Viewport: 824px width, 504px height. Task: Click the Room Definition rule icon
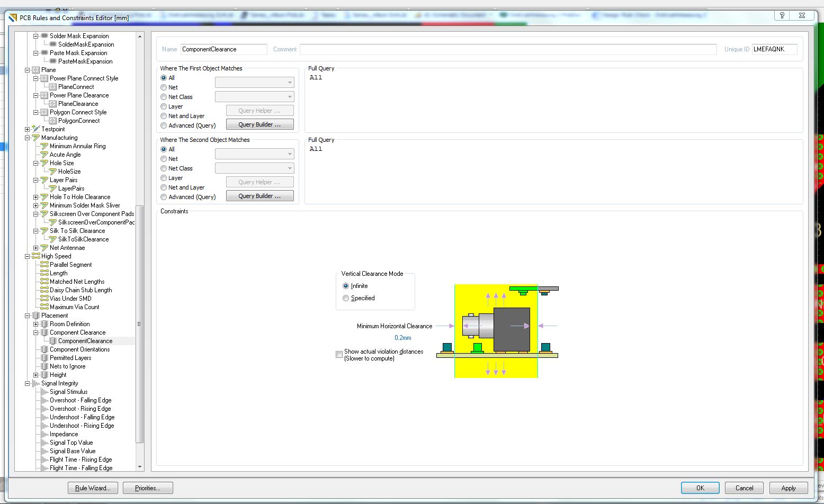pos(44,324)
